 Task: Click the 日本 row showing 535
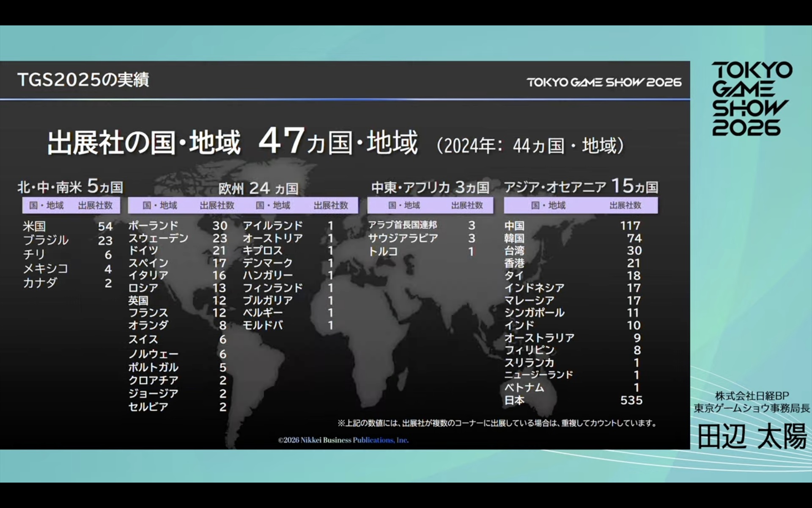[514, 400]
